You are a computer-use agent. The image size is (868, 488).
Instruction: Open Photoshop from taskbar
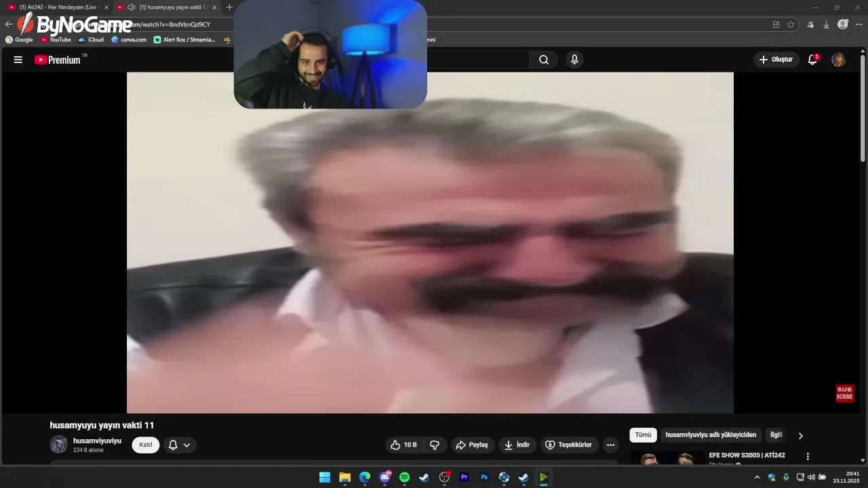(484, 477)
